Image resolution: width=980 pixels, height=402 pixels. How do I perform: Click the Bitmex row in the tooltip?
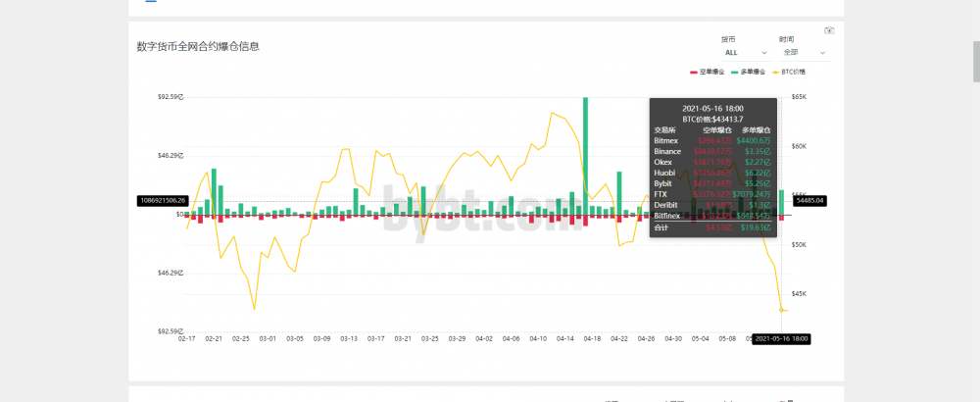click(x=712, y=140)
